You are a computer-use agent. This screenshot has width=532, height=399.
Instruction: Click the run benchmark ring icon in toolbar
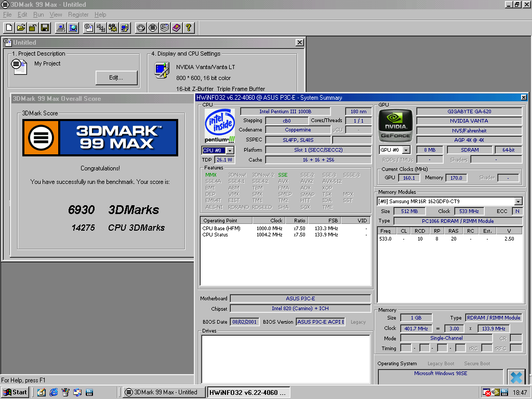click(x=141, y=28)
